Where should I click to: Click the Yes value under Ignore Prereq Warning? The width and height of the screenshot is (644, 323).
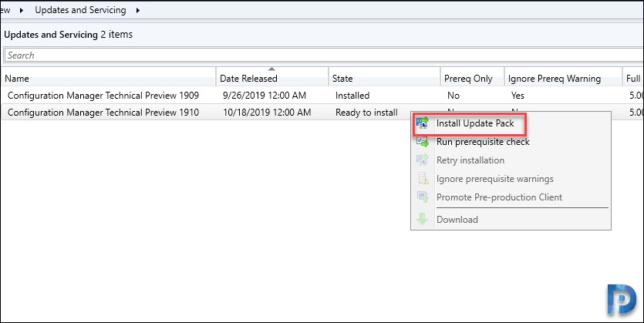pos(518,96)
